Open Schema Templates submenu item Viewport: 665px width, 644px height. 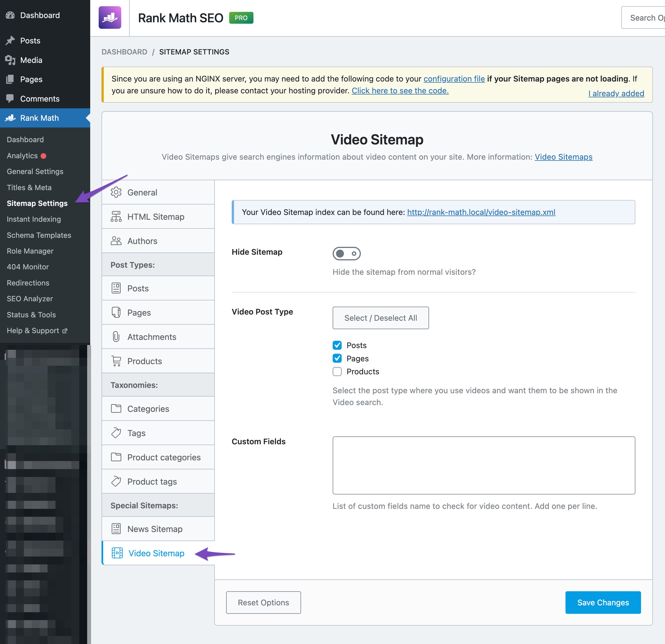39,235
